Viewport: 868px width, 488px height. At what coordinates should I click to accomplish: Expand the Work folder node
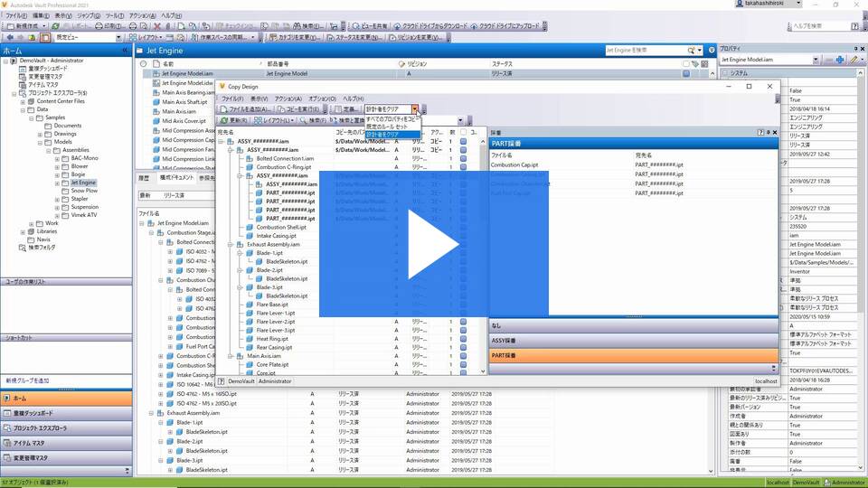pyautogui.click(x=32, y=223)
